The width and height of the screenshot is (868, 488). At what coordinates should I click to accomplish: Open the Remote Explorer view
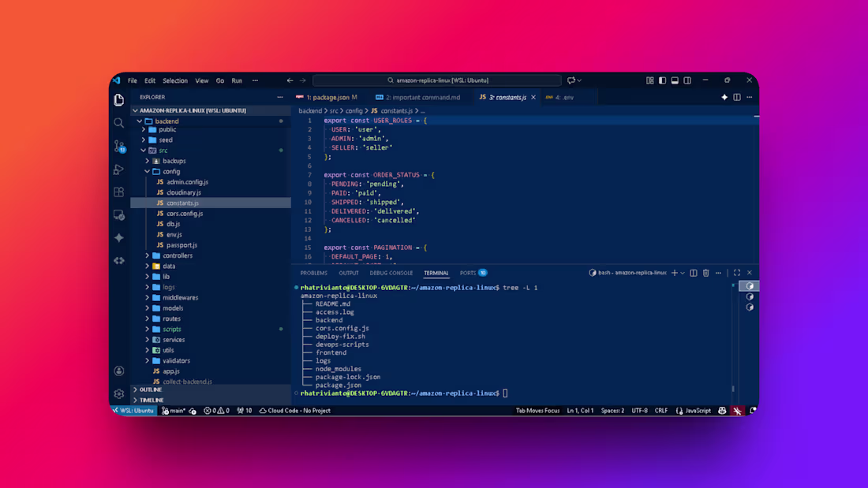point(118,214)
